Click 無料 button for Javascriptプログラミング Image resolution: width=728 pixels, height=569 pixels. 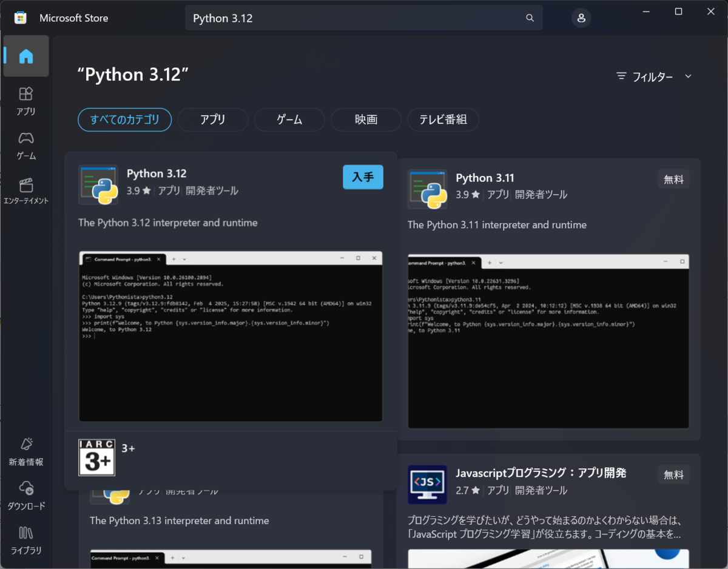coord(673,475)
